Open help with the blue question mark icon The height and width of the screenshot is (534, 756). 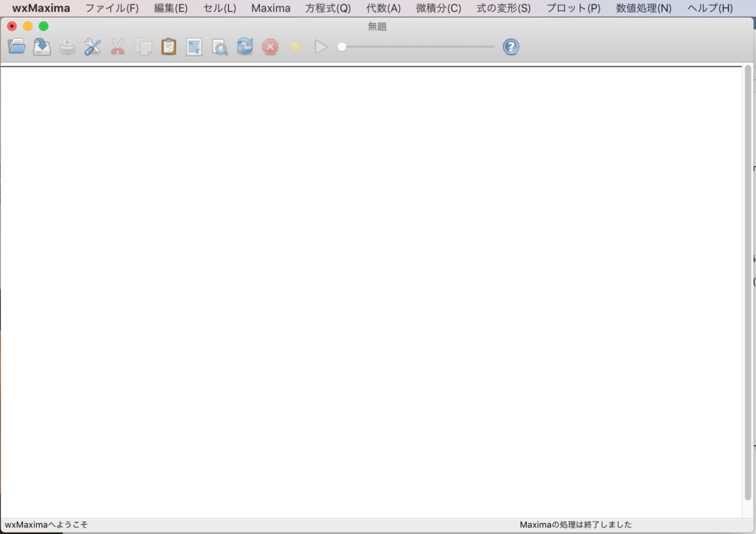511,47
